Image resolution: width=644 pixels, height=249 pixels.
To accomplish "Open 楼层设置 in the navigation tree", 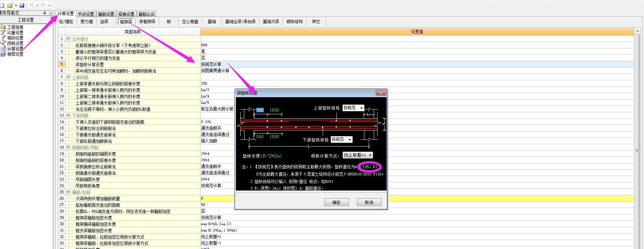I will pyautogui.click(x=12, y=54).
